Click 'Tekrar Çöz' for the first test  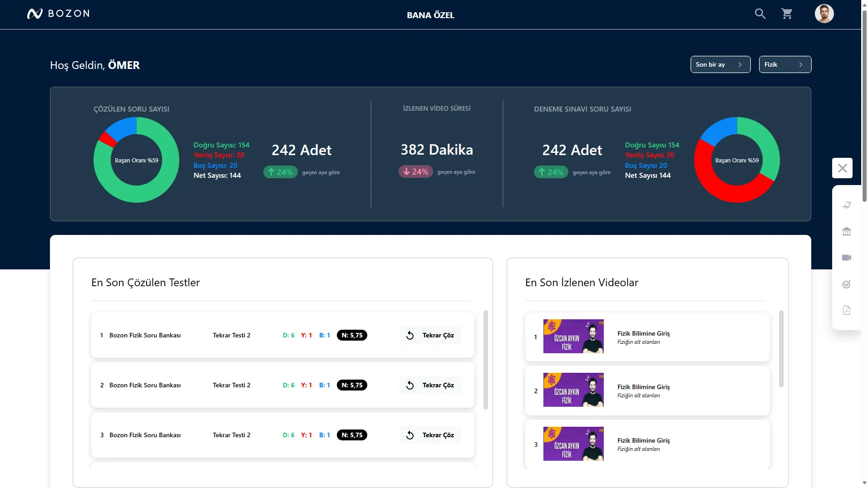click(430, 335)
